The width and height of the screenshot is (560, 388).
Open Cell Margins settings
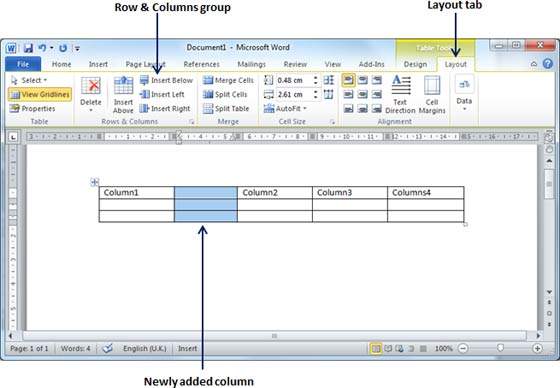pos(432,94)
